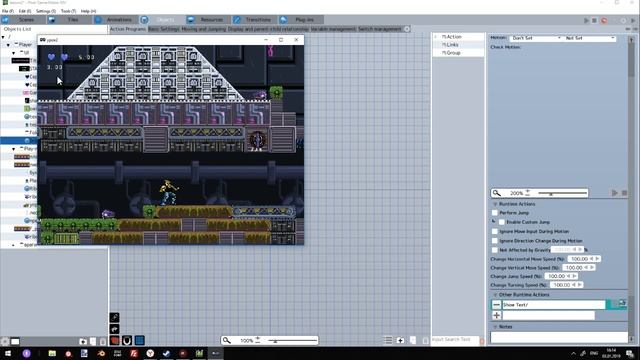Enable Custom Jump checkbox
Viewport: 640px width, 360px height.
(502, 222)
